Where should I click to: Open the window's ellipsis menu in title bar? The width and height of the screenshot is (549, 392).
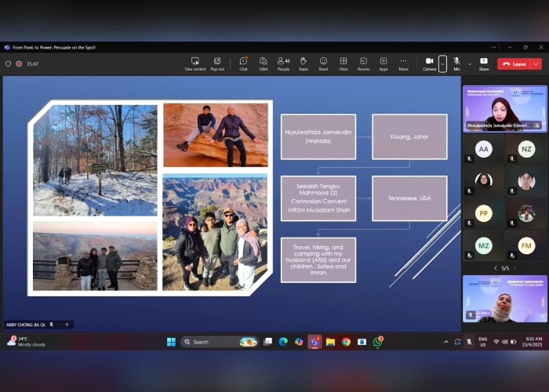[493, 47]
